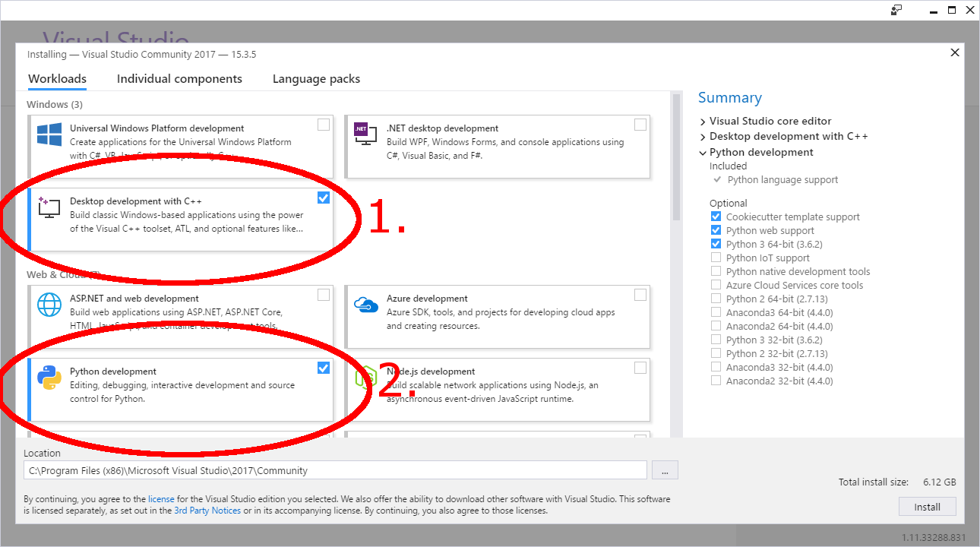Click the installer version number 1.11.33288.831
The image size is (980, 547).
tap(934, 538)
